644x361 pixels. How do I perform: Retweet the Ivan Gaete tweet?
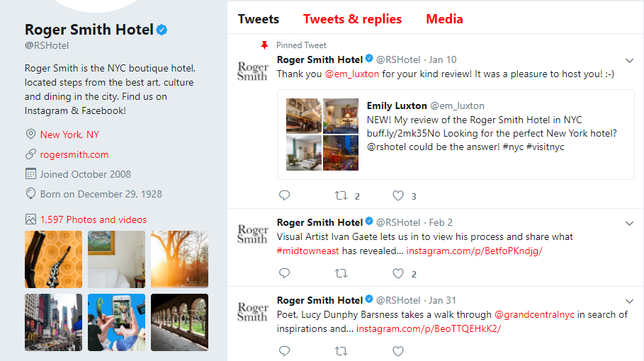(341, 273)
